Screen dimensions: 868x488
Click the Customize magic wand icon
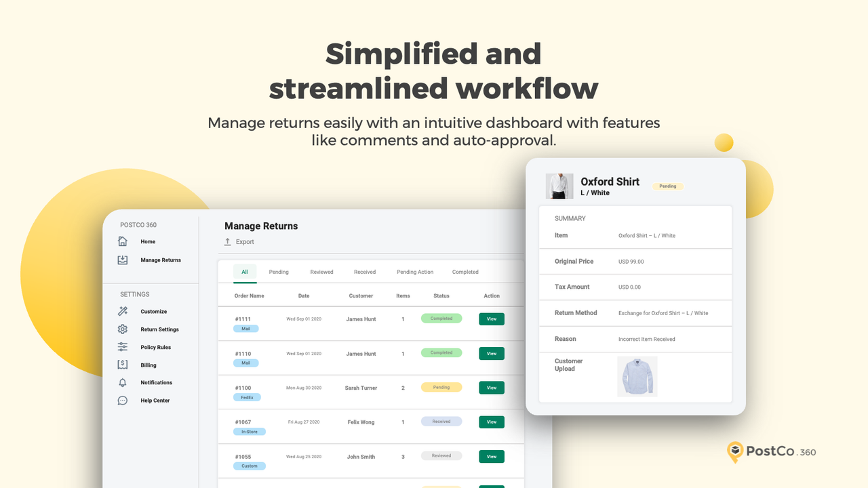[123, 312]
